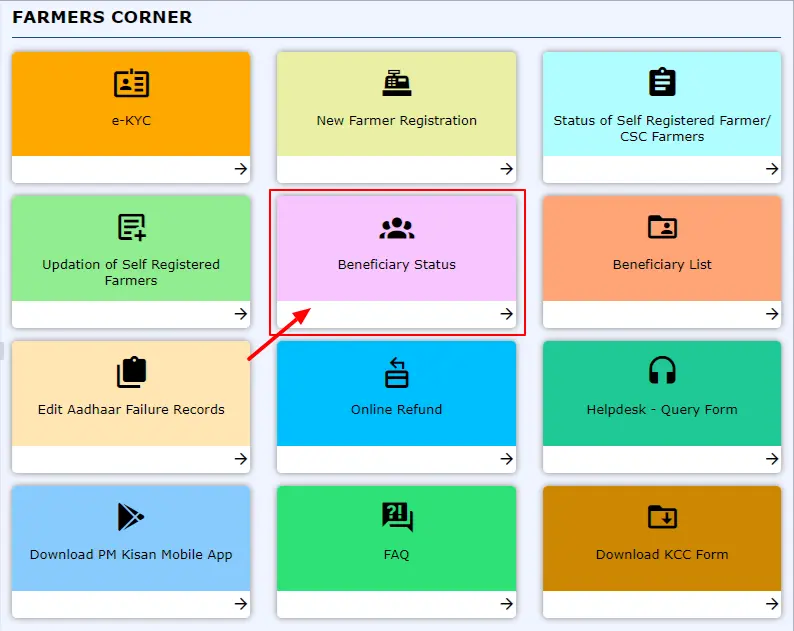Screen dimensions: 794x631
Task: Click the arrow under Download KCC Form card
Action: pyautogui.click(x=772, y=604)
